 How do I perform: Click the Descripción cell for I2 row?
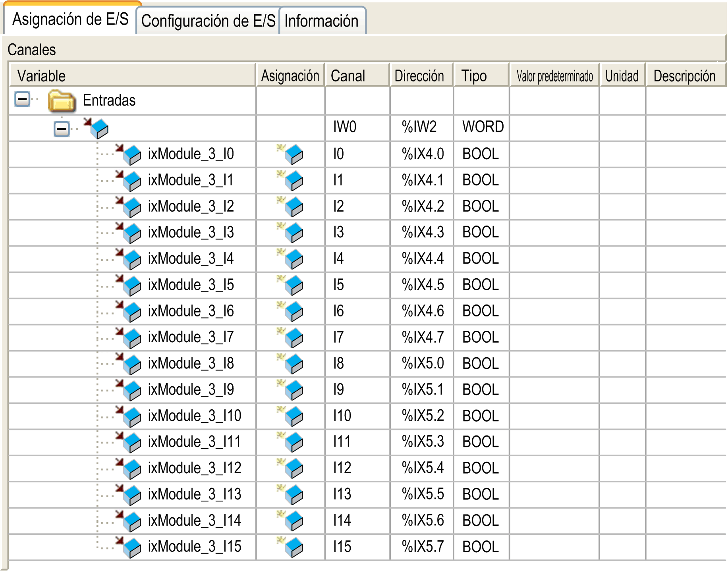click(x=685, y=206)
